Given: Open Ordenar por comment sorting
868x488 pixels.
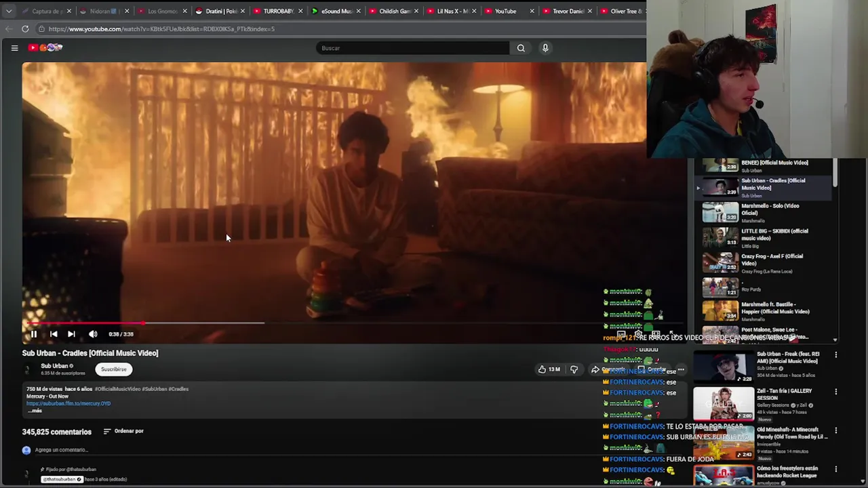Looking at the screenshot, I should tap(123, 431).
